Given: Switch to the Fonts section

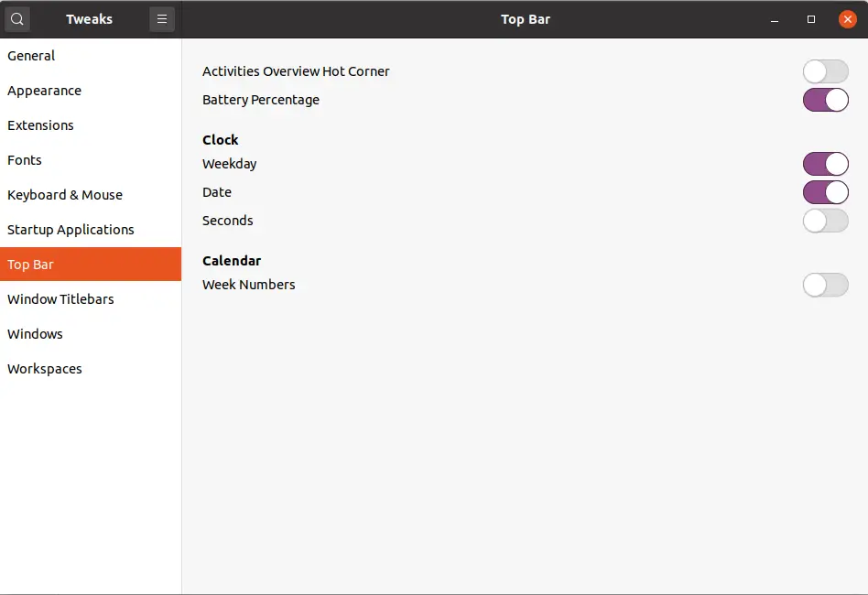Looking at the screenshot, I should point(91,160).
